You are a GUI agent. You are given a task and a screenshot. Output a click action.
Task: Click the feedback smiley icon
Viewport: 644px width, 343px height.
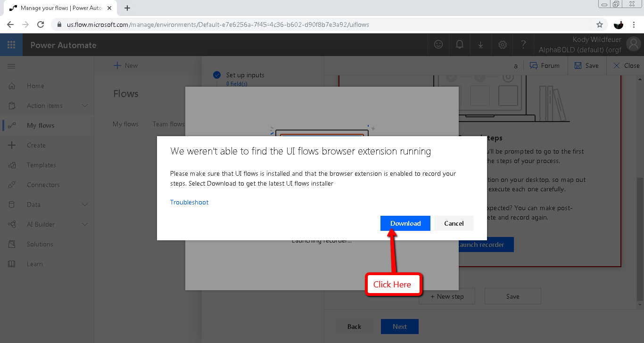click(x=438, y=45)
